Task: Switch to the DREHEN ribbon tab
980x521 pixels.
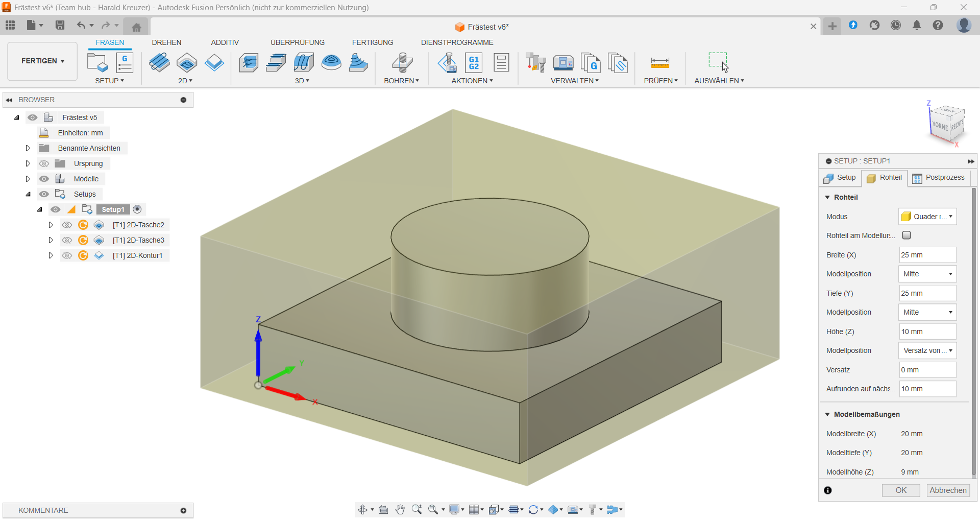Action: click(166, 42)
